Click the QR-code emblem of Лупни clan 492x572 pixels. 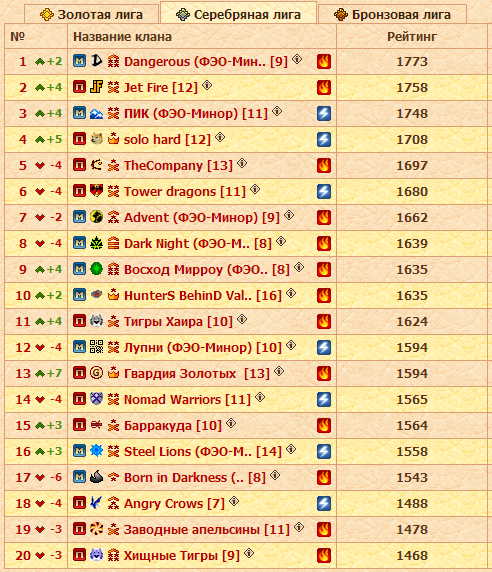[x=96, y=347]
